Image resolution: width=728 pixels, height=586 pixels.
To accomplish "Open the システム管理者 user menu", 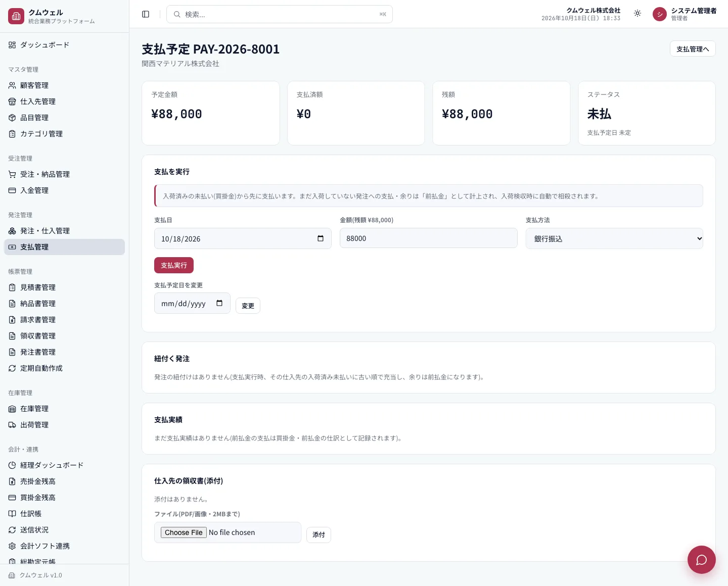I will pos(685,14).
